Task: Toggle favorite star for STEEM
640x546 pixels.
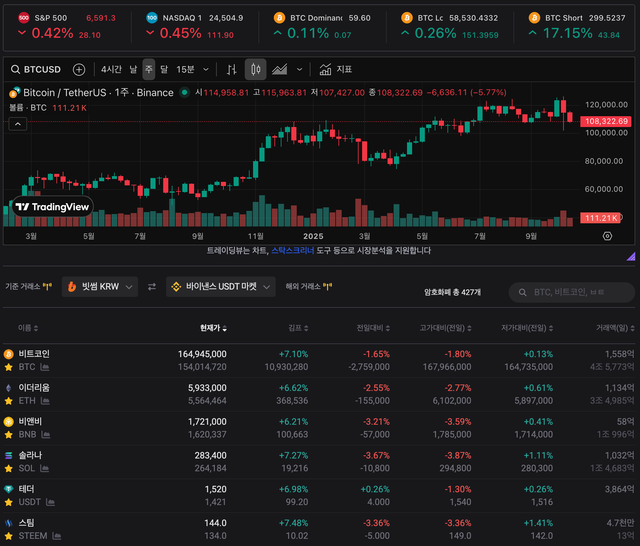Action: pos(8,536)
